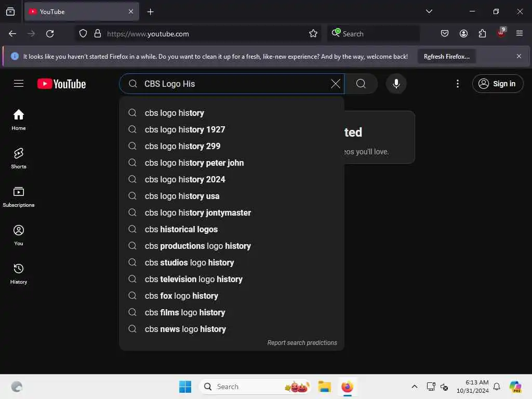The image size is (532, 399).
Task: Start voice search with microphone
Action: [x=396, y=84]
